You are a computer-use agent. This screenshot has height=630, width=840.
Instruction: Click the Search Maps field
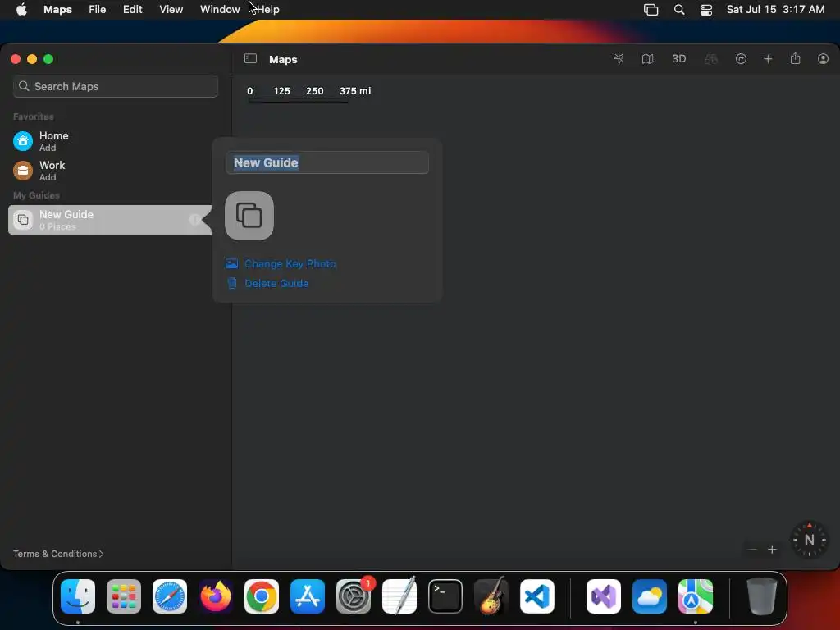pos(115,86)
